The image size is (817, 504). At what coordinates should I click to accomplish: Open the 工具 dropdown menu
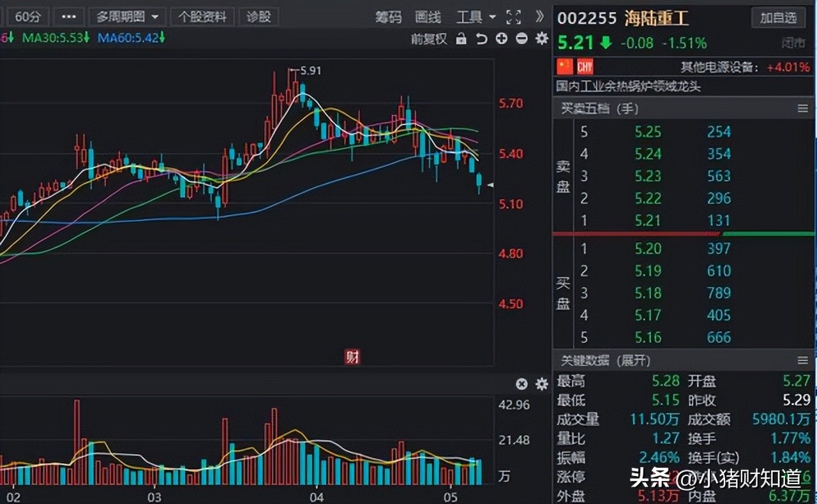pos(476,17)
